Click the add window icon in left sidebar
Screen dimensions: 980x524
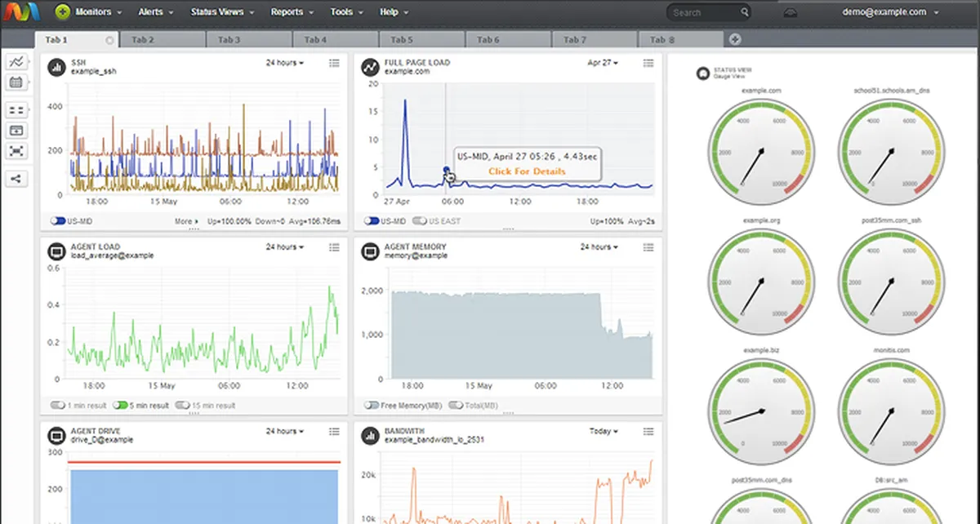pos(16,131)
